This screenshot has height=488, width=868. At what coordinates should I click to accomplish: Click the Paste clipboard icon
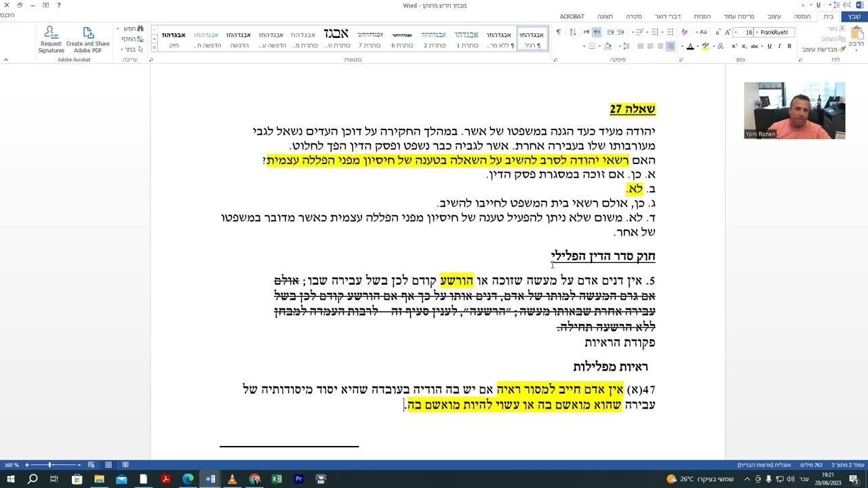857,33
